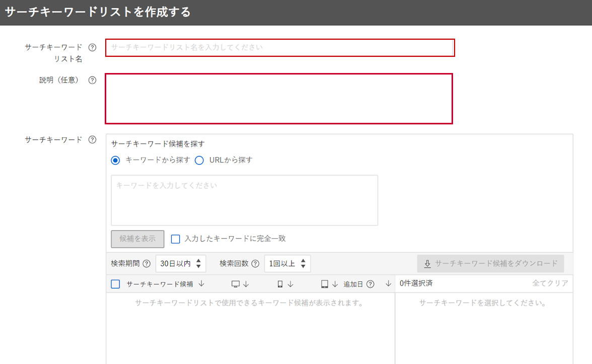Open the 検索回数 help tooltip icon

tap(256, 263)
